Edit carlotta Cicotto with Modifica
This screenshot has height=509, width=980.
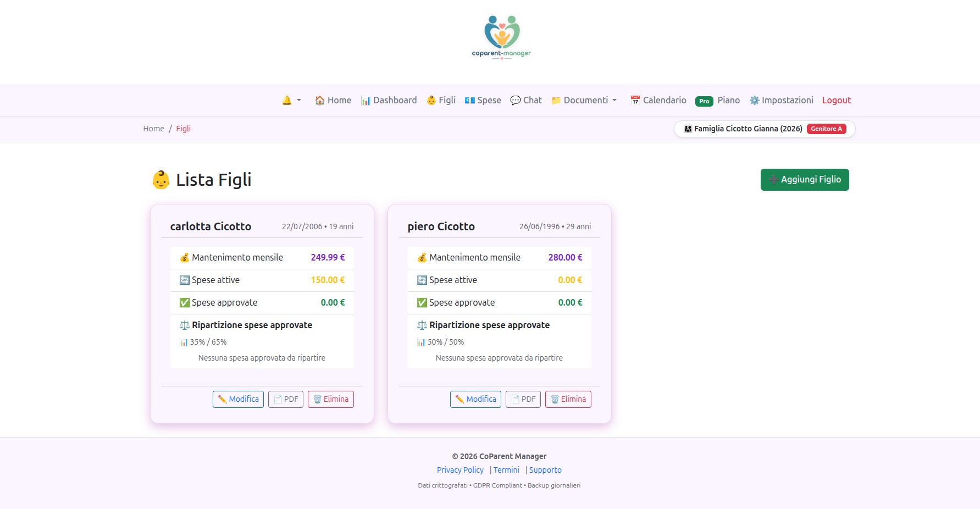tap(238, 399)
